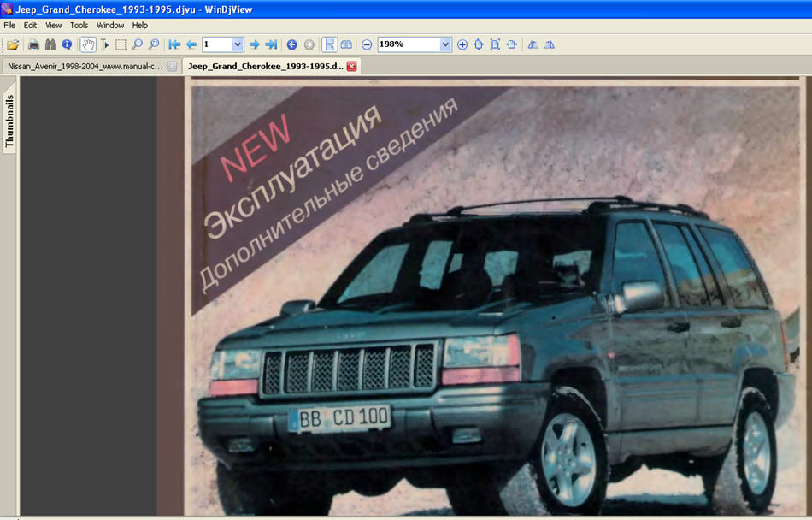
Task: Click the page number field showing 1
Action: (x=217, y=45)
